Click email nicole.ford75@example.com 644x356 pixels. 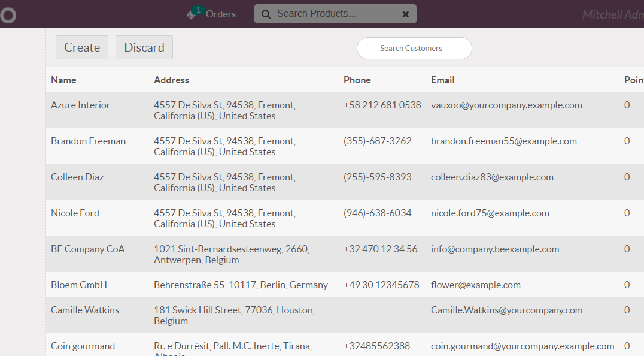tap(490, 213)
